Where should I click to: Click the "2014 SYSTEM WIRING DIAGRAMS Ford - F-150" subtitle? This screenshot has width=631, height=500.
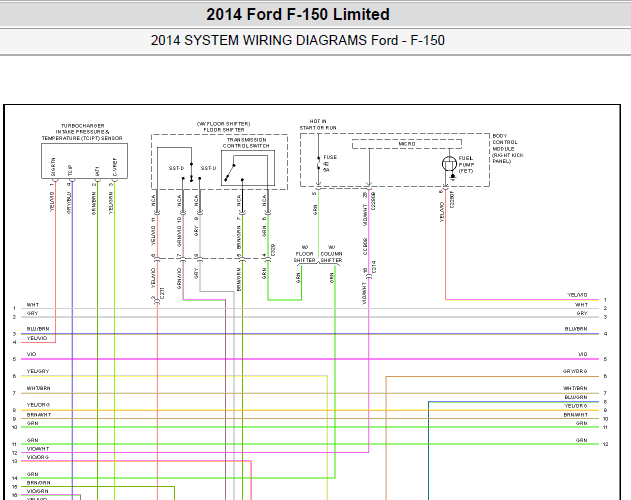pyautogui.click(x=298, y=40)
